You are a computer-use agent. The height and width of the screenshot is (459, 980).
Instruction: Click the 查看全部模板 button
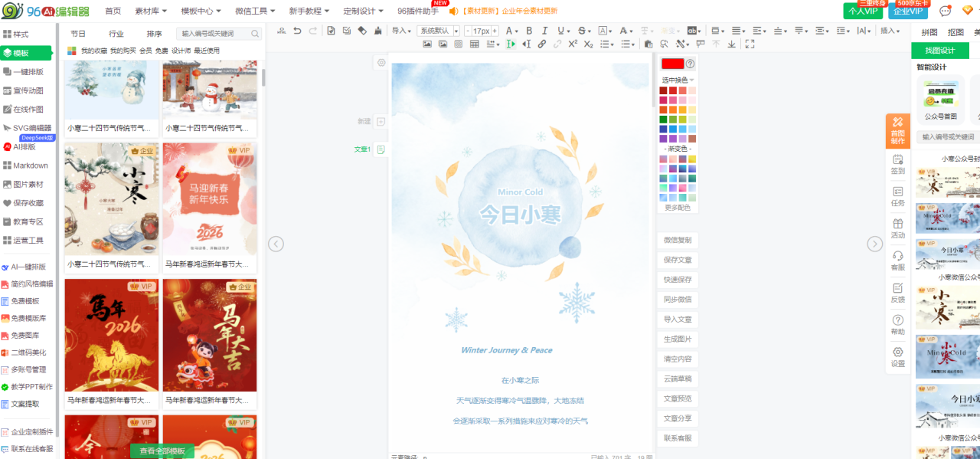162,451
